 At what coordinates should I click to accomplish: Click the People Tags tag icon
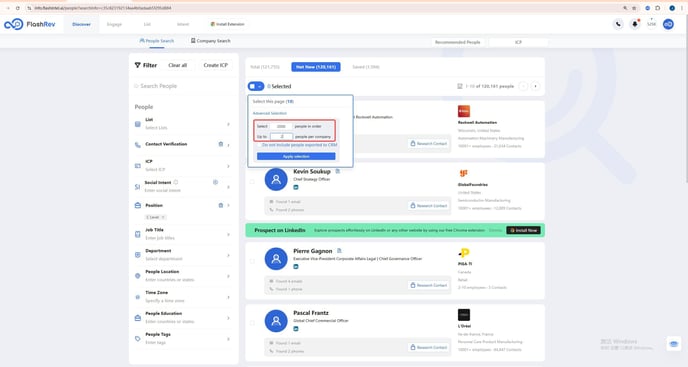tap(138, 339)
